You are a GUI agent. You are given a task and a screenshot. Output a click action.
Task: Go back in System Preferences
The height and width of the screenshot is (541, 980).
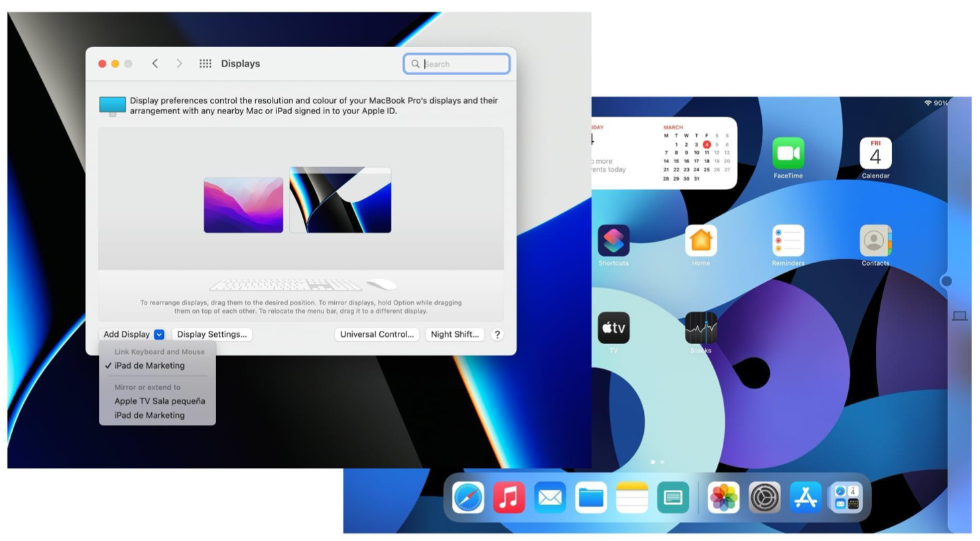coord(155,64)
